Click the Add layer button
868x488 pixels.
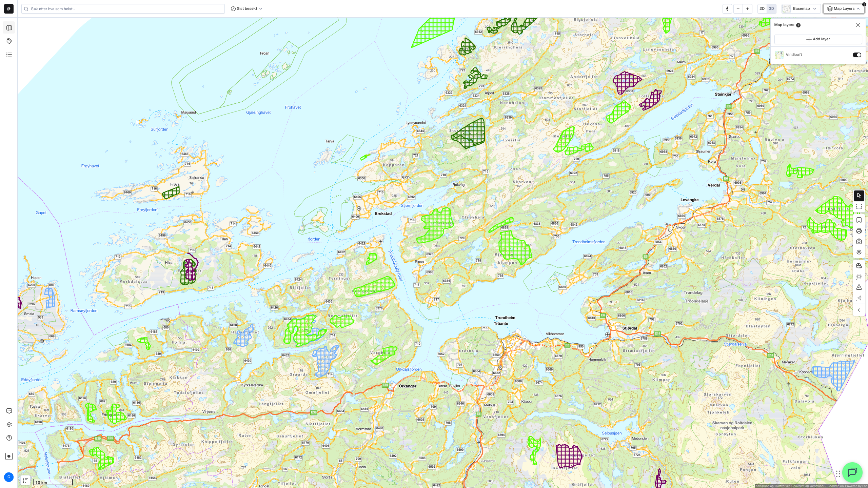pos(818,39)
